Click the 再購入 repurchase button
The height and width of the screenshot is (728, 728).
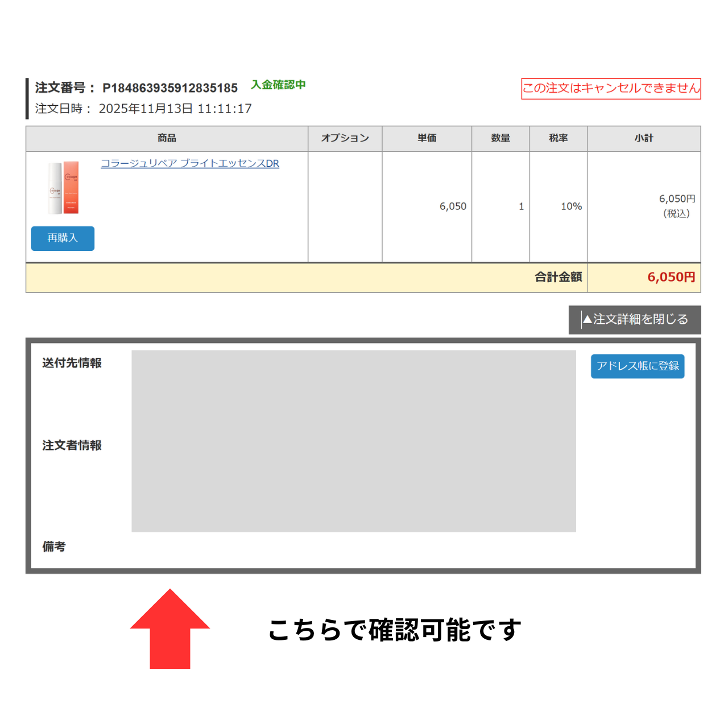click(63, 238)
